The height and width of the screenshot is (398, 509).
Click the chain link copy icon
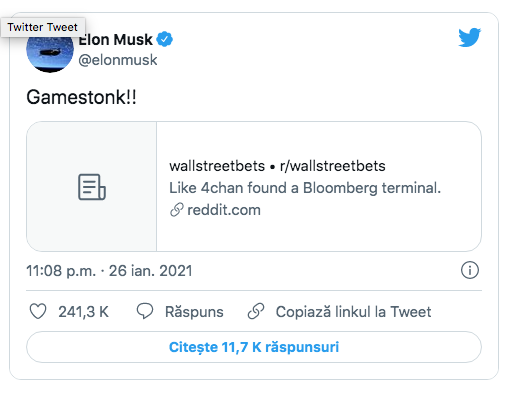point(256,311)
